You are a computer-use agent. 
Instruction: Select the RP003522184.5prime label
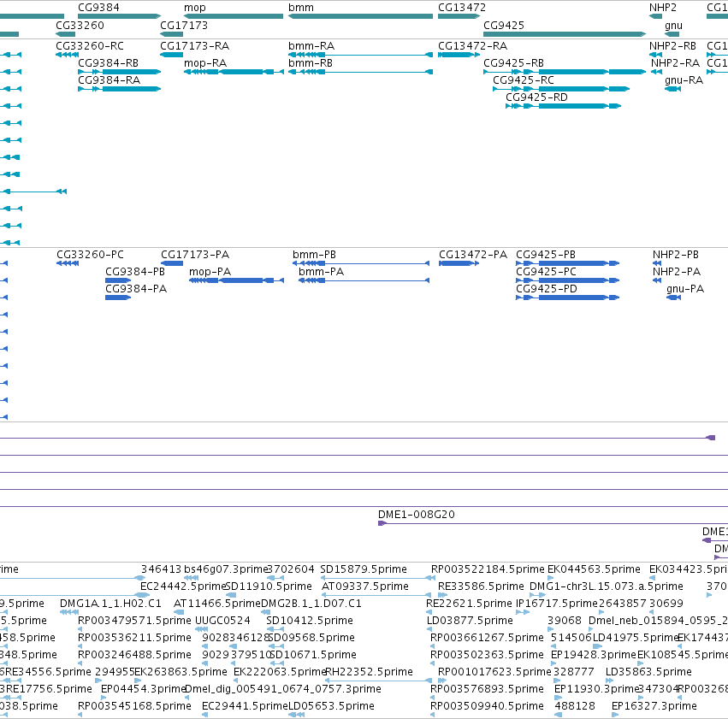tap(488, 569)
